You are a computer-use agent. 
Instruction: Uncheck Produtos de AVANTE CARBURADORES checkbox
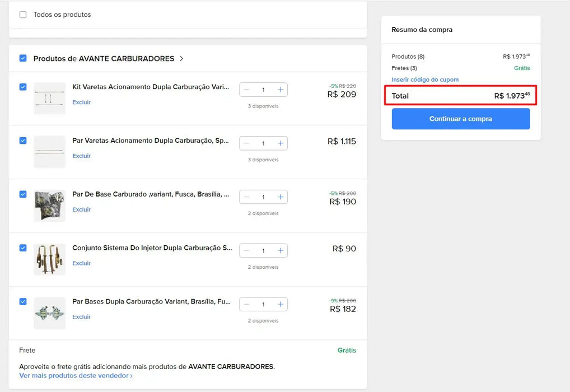[23, 58]
